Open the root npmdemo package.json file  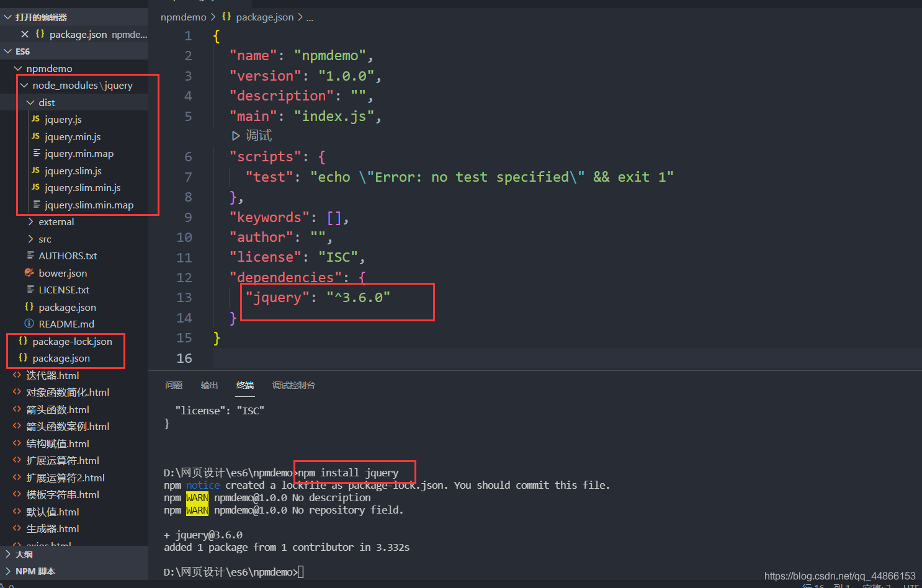point(61,358)
